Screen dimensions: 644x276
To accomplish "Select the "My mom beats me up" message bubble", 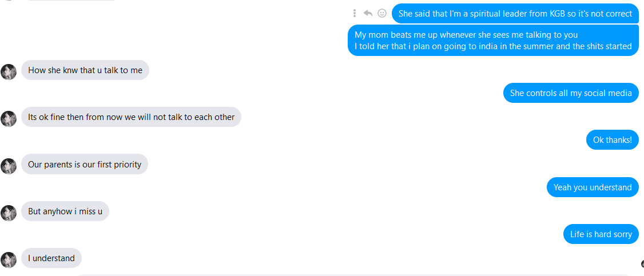I will [493, 41].
